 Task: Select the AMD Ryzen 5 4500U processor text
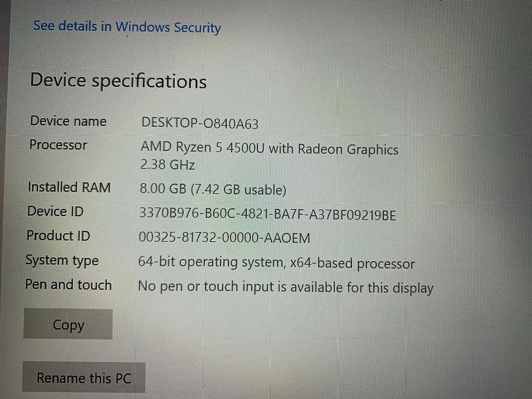click(x=203, y=147)
